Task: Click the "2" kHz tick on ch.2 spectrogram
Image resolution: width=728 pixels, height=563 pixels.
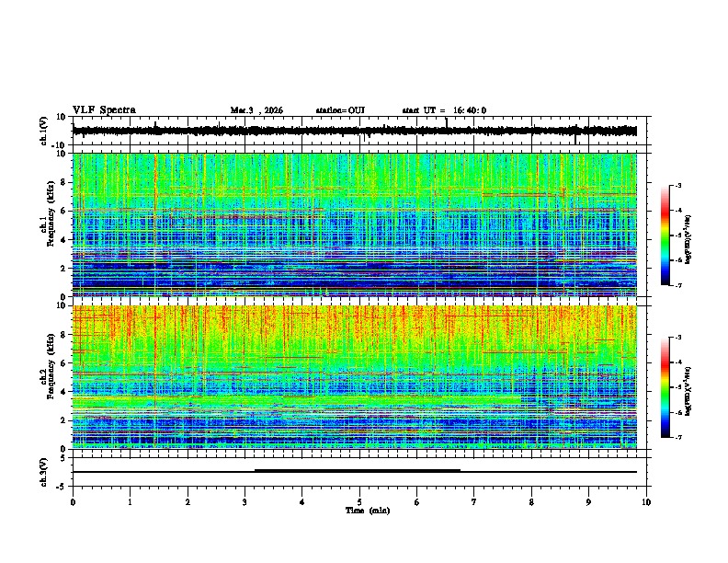Action: [x=63, y=420]
